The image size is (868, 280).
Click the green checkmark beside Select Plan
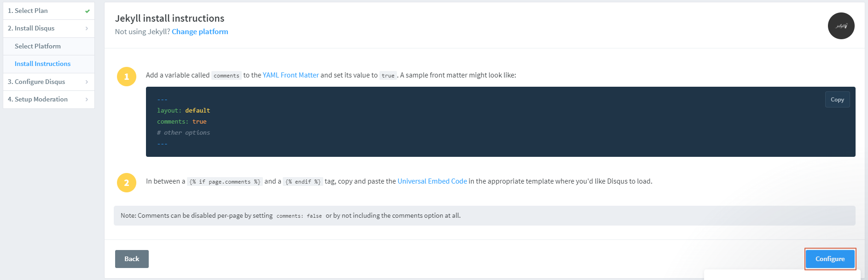coord(86,11)
